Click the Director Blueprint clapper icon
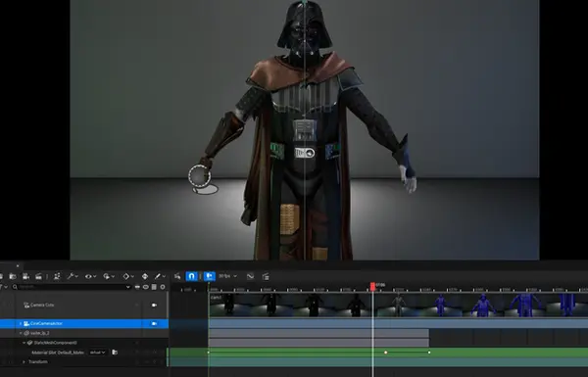 click(266, 276)
